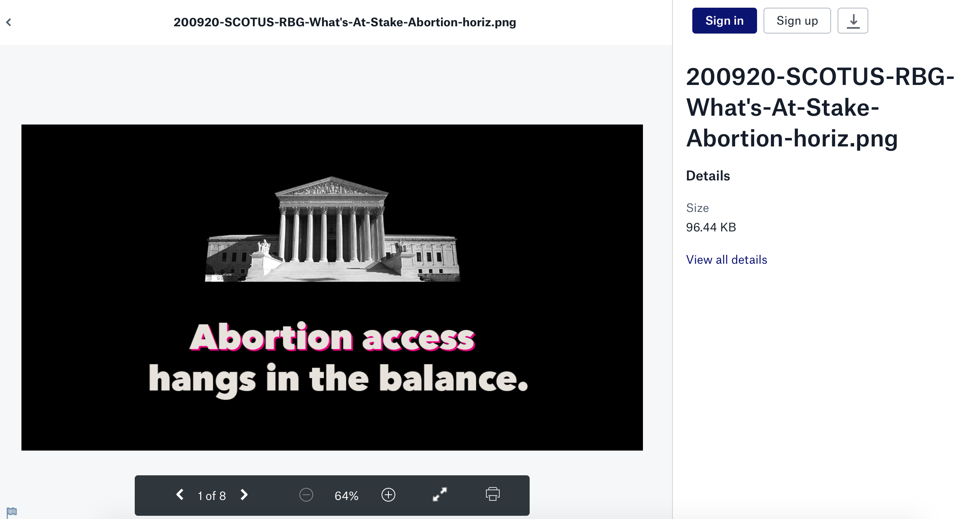
Task: Click the Sign in button
Action: (x=724, y=21)
